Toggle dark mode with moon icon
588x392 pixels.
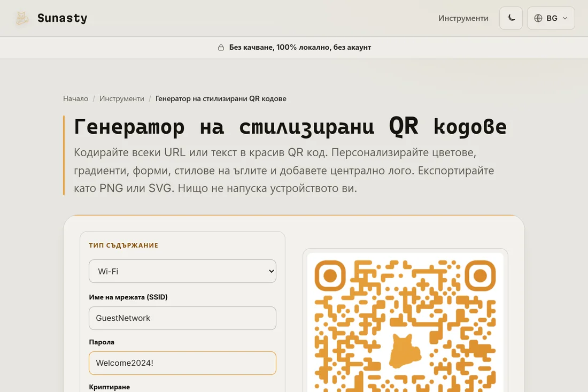tap(510, 18)
